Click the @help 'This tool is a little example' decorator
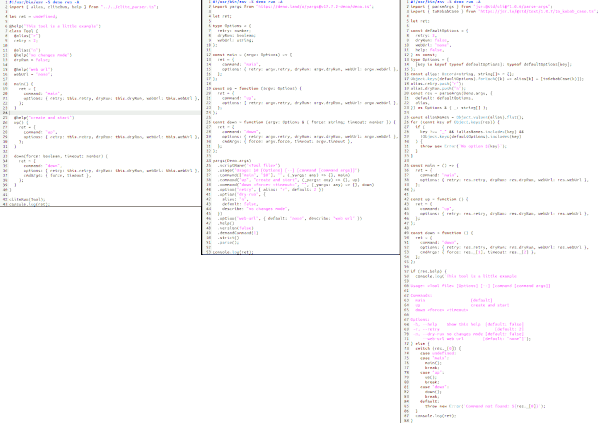Viewport: 600px width, 423px height. [x=55, y=26]
